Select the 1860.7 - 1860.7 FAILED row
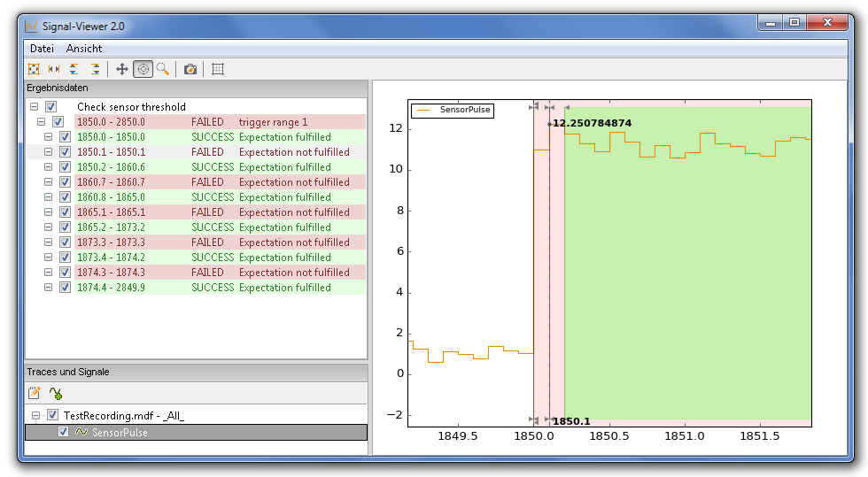The height and width of the screenshot is (477, 868). (x=213, y=182)
